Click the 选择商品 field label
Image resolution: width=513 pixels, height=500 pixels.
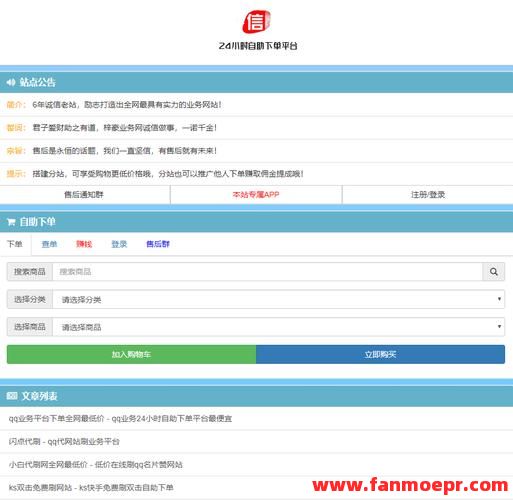pos(30,327)
